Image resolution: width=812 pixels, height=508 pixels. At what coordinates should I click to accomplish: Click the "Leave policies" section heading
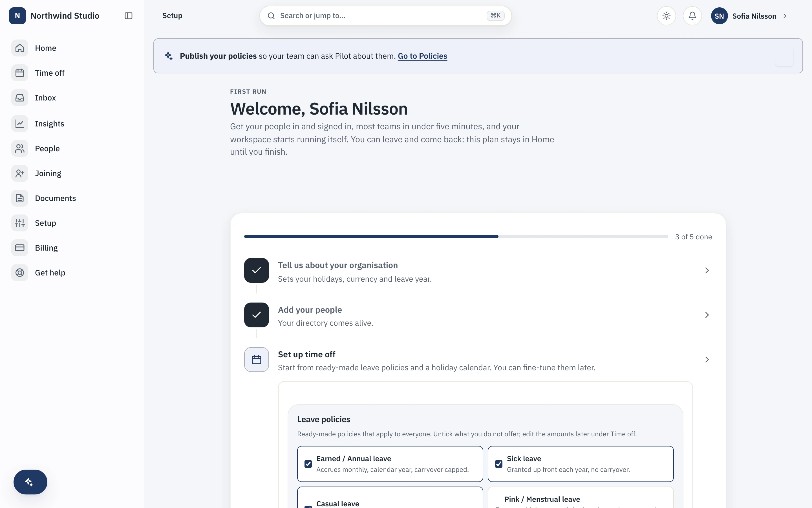point(323,419)
